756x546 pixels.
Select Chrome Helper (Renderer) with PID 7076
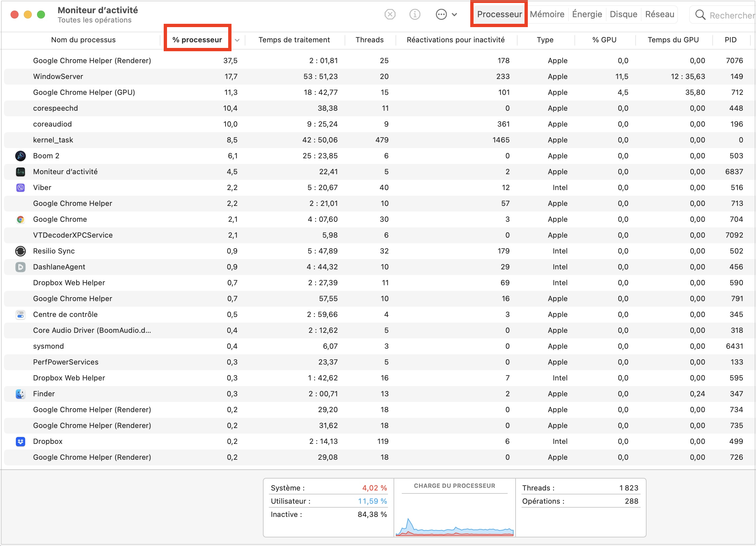click(379, 60)
